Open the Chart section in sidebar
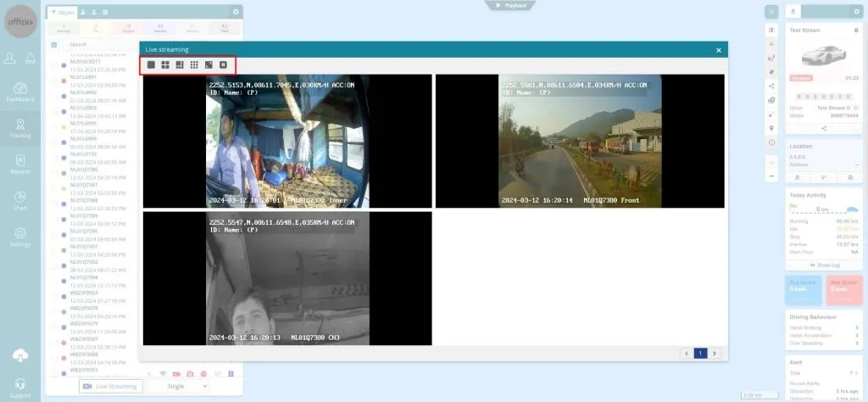This screenshot has width=868, height=402. (x=20, y=200)
